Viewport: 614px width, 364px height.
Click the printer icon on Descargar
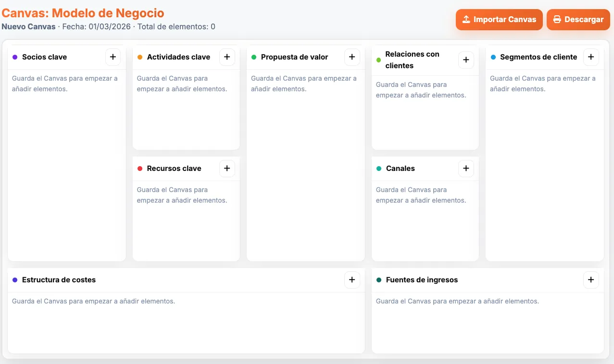pyautogui.click(x=557, y=19)
